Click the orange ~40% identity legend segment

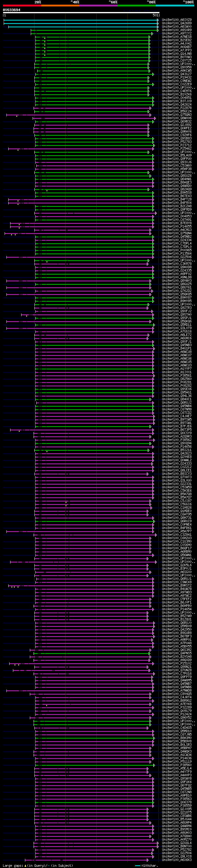pos(60,6)
